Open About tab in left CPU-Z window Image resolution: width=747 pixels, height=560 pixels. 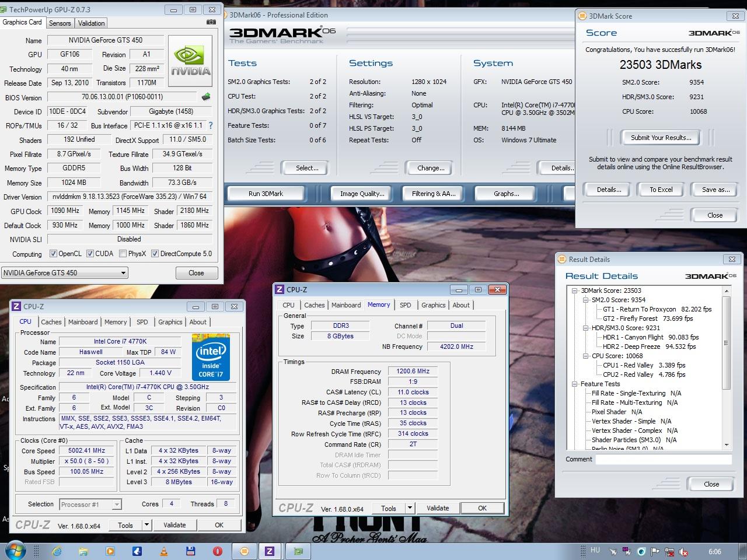pos(198,322)
